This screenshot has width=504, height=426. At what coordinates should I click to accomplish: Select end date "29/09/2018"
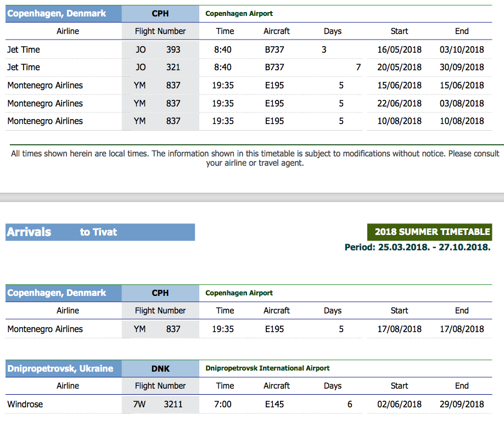[x=462, y=404]
